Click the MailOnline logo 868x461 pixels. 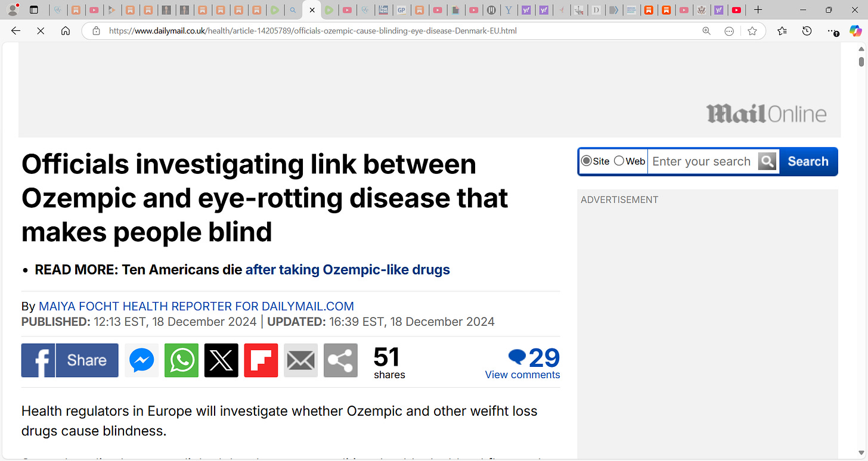coord(767,113)
